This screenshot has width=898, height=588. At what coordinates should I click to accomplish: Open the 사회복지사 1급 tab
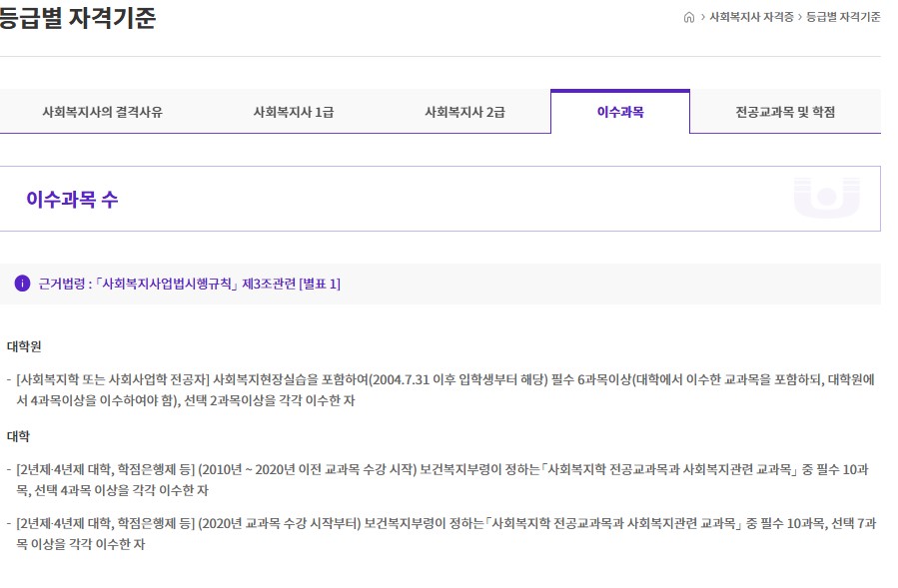coord(295,112)
